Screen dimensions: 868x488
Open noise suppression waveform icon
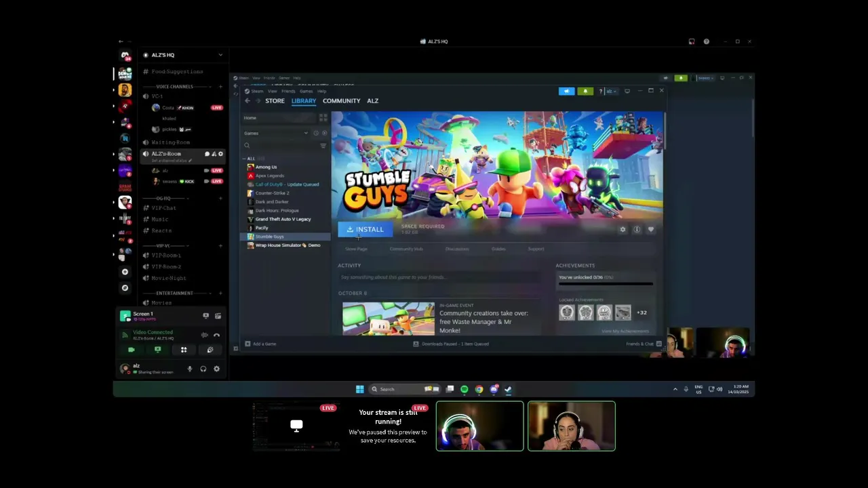coord(205,335)
